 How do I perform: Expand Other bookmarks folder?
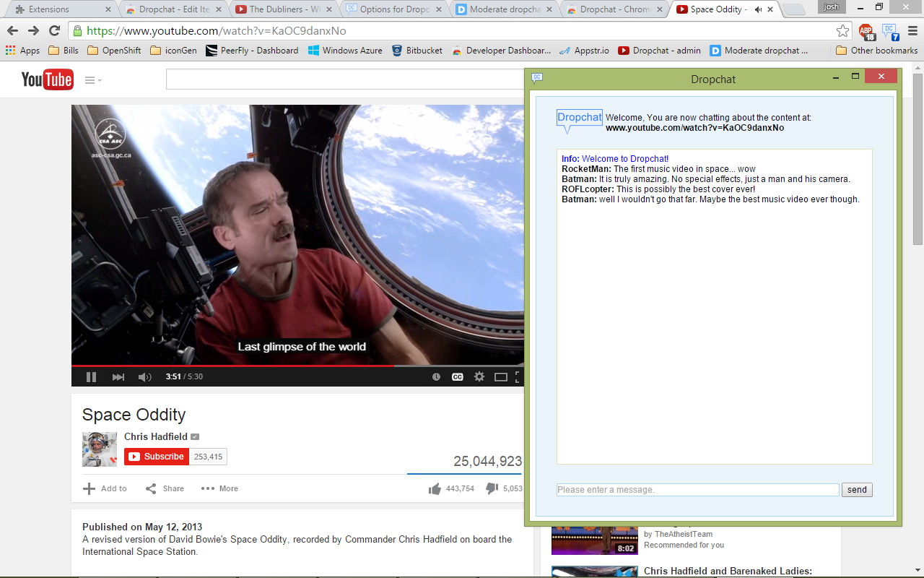[876, 51]
